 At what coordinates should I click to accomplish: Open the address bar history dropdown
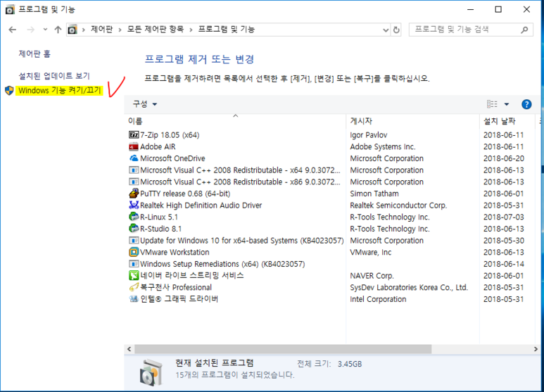[386, 30]
